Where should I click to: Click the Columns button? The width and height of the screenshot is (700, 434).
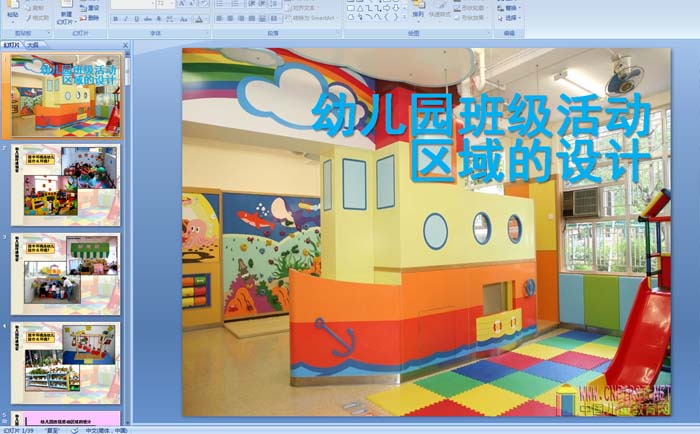(275, 18)
